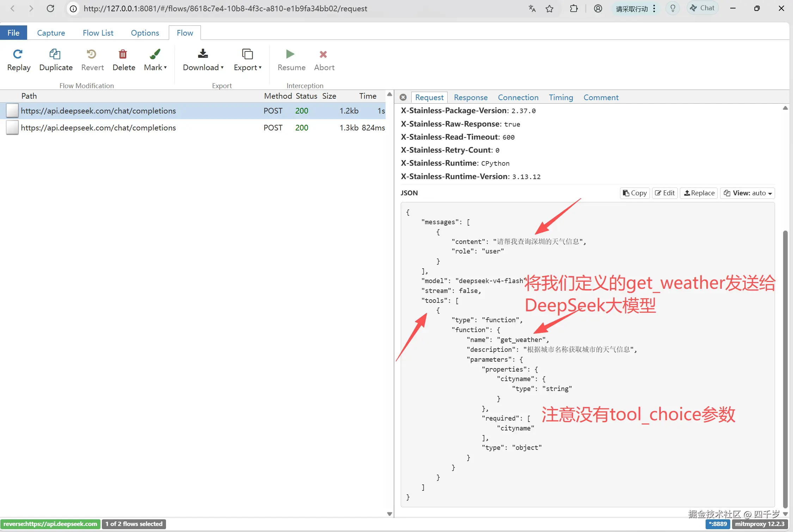793x532 pixels.
Task: Click the X-Stainless-Runtime header value
Action: [495, 163]
